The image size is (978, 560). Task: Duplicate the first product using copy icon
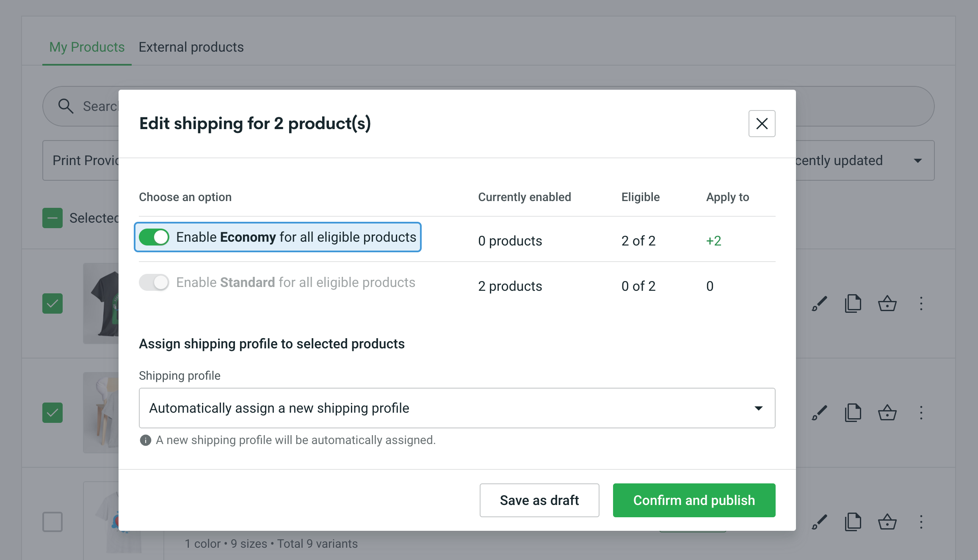853,303
